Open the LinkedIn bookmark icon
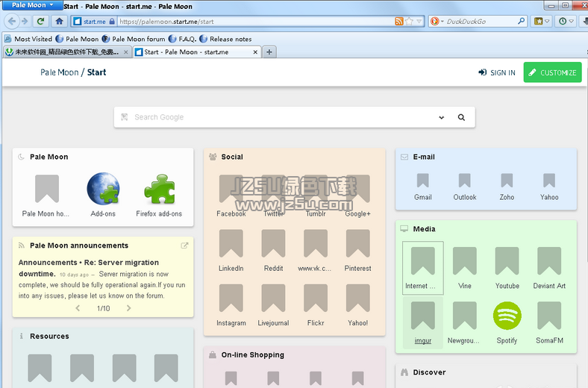 [x=231, y=244]
